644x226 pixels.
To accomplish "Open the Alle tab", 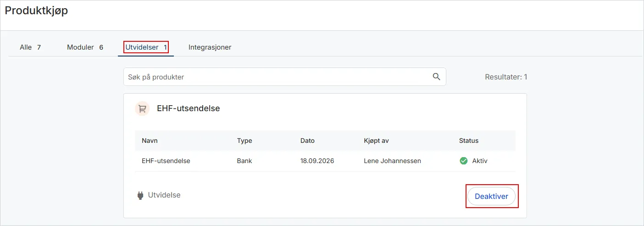I will [30, 47].
